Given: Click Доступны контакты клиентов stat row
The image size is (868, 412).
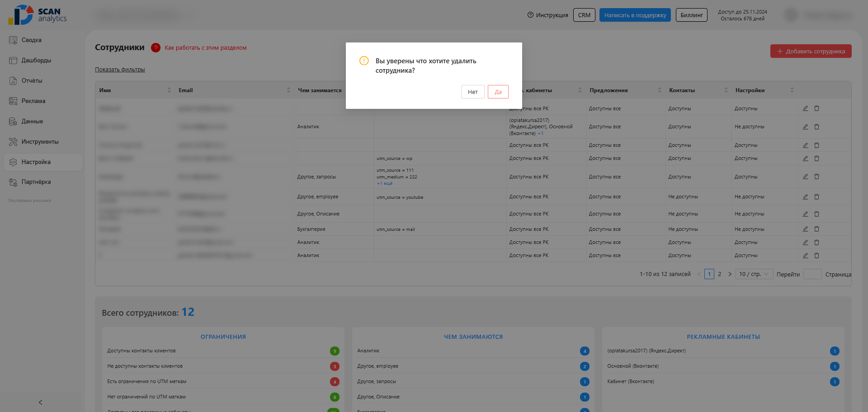Looking at the screenshot, I should coord(223,351).
